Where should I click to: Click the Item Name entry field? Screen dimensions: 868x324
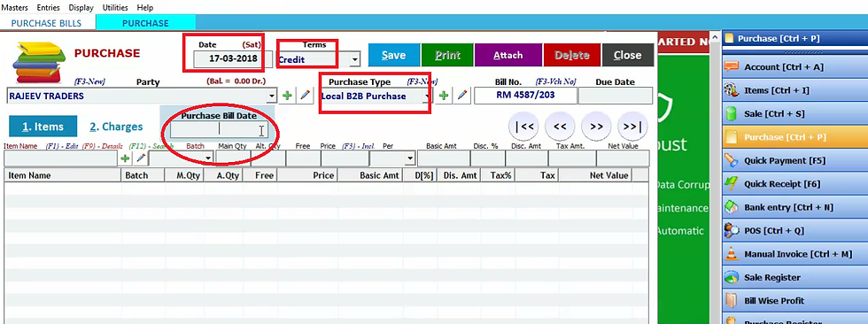[x=61, y=158]
